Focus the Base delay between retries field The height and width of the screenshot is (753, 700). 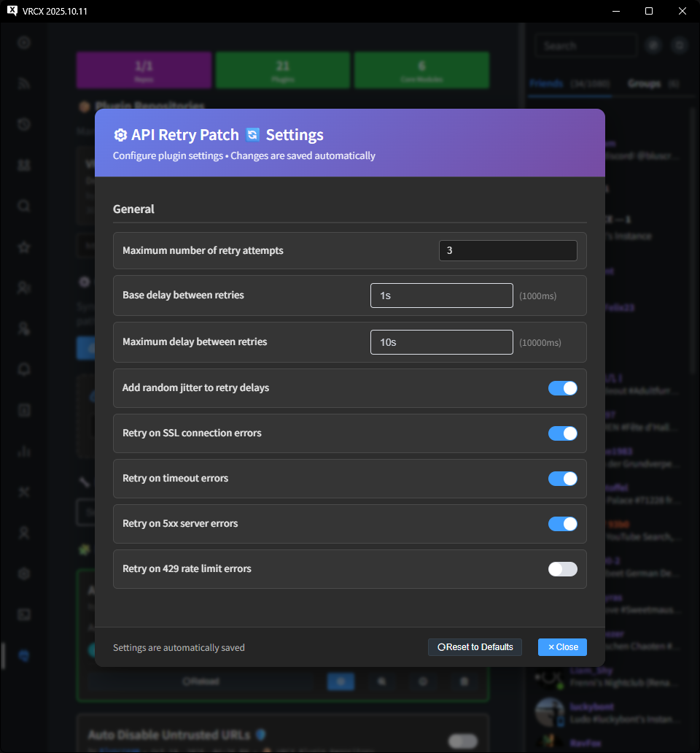point(441,296)
